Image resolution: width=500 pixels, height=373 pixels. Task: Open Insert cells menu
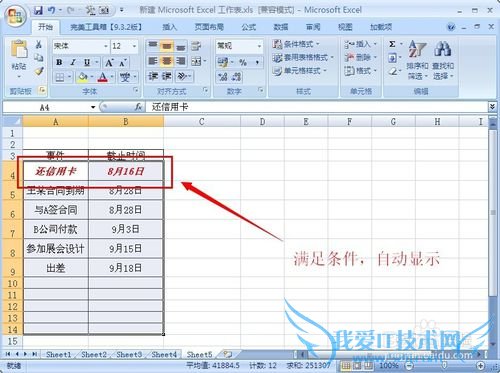(361, 44)
